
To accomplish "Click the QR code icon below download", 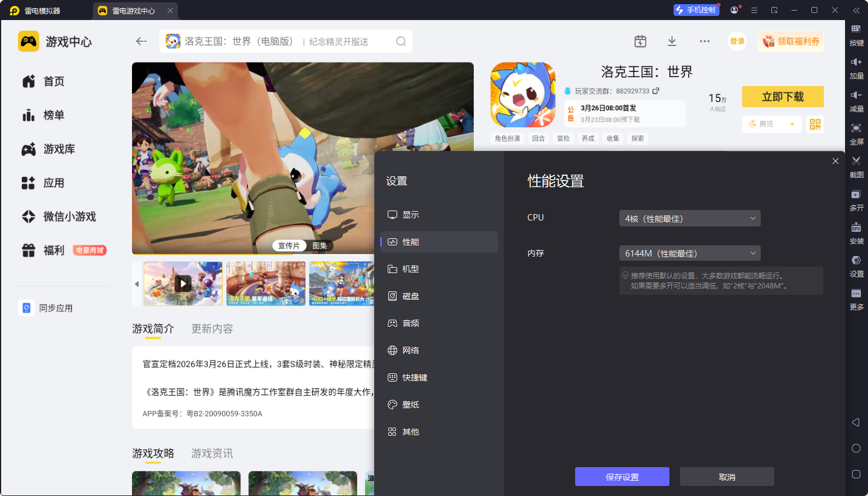I will pos(815,124).
